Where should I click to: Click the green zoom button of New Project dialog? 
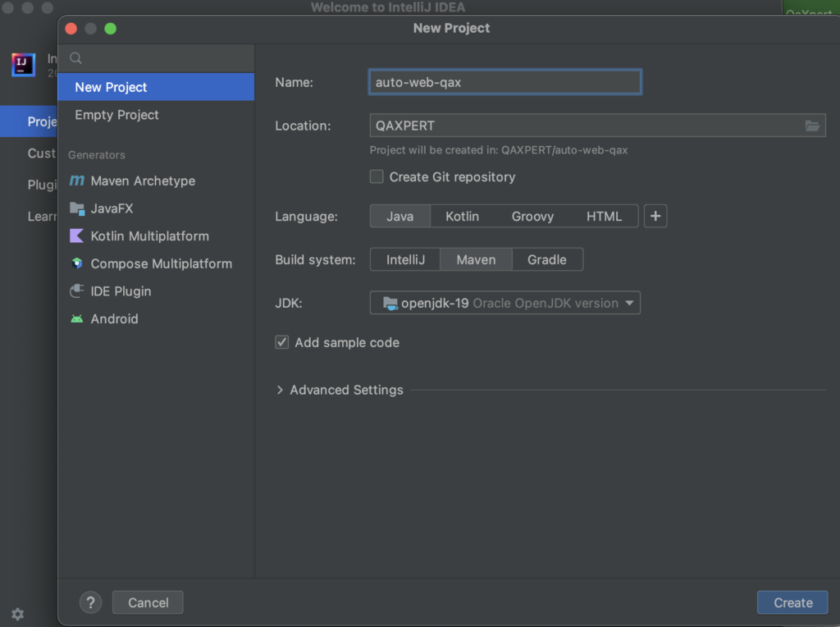pos(111,29)
